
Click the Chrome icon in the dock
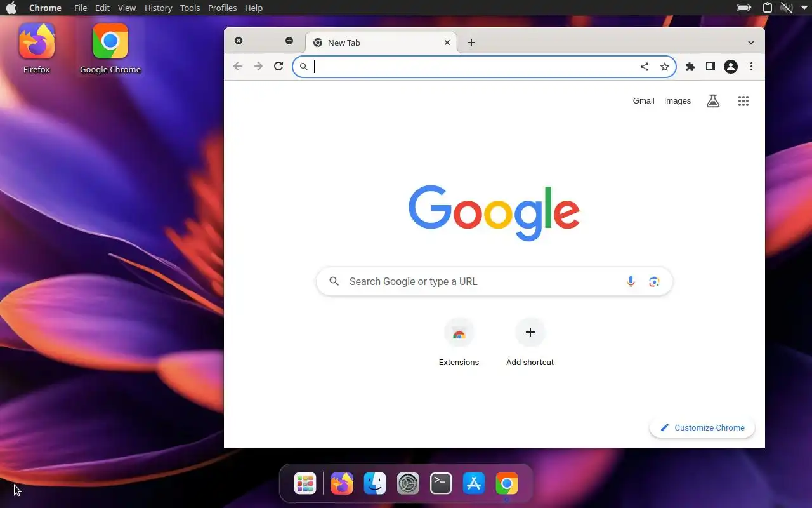(507, 485)
